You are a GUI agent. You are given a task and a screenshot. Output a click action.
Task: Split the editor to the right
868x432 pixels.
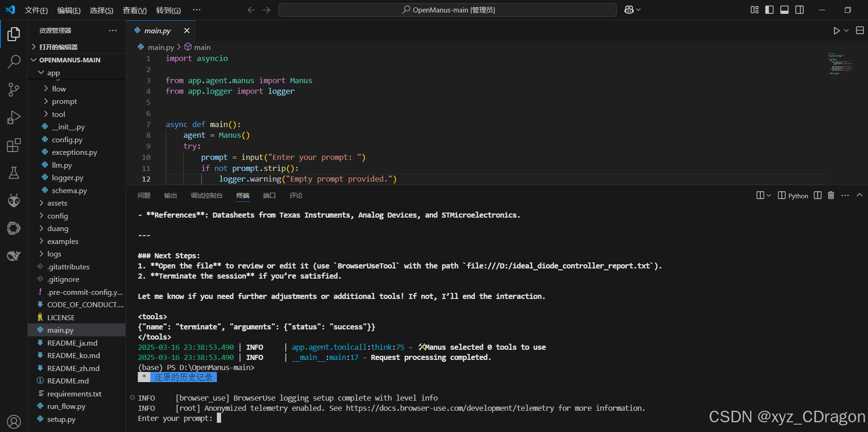click(x=860, y=30)
